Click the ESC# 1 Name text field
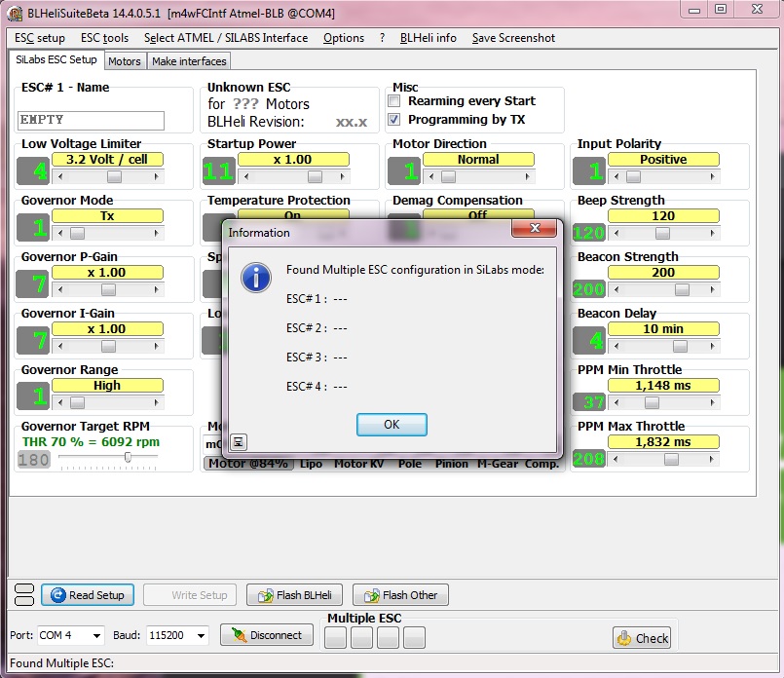 [x=91, y=120]
